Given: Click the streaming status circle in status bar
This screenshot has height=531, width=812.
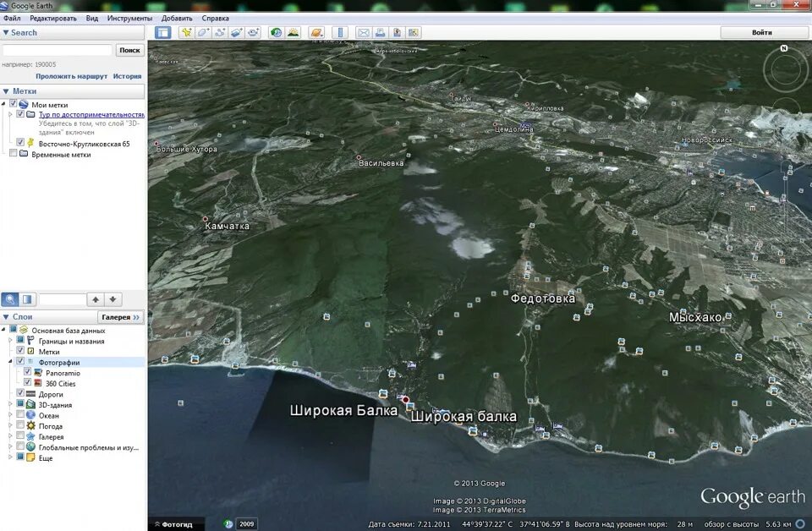Looking at the screenshot, I should click(800, 524).
